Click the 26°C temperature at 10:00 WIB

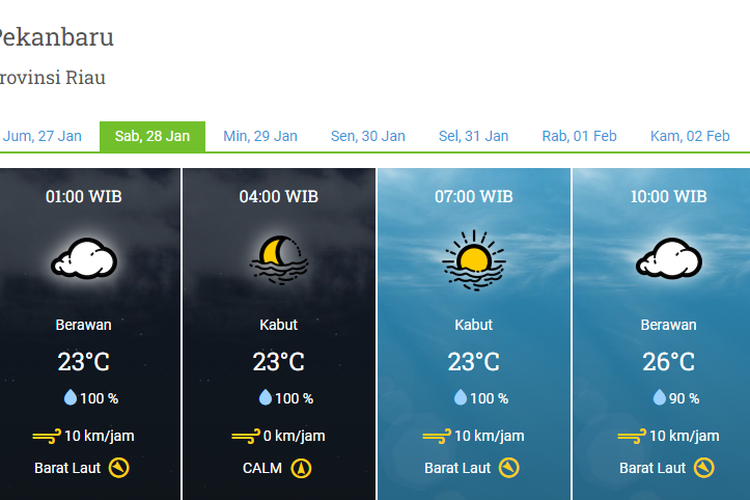click(669, 361)
